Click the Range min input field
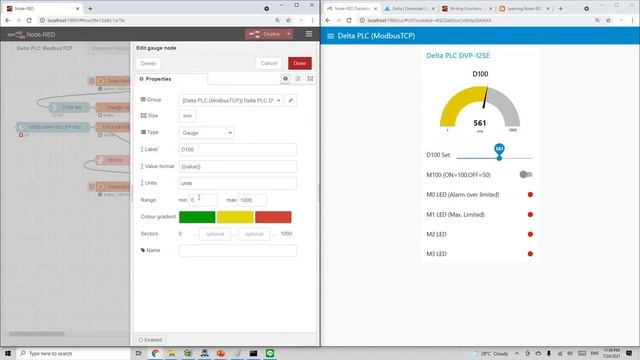The image size is (640, 360). [x=203, y=200]
